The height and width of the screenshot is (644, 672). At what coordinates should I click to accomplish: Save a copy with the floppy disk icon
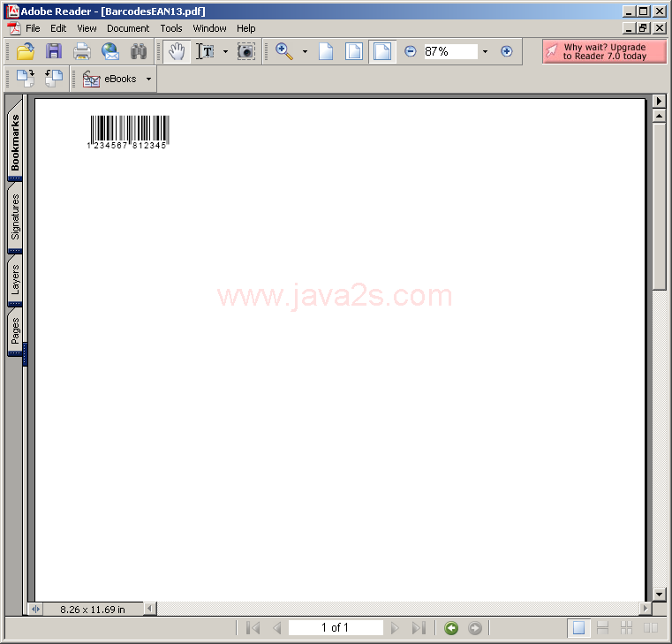(x=54, y=51)
